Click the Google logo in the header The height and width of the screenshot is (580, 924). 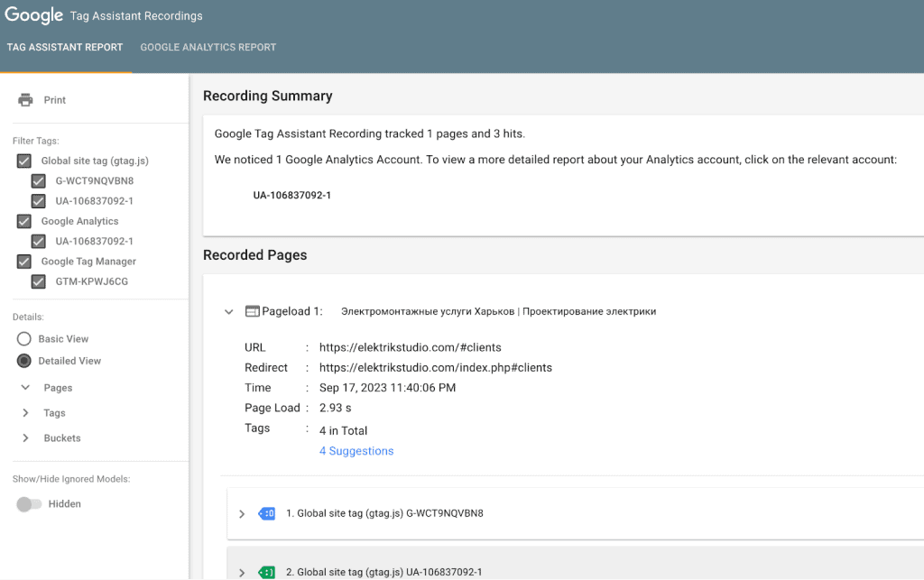[x=33, y=14]
